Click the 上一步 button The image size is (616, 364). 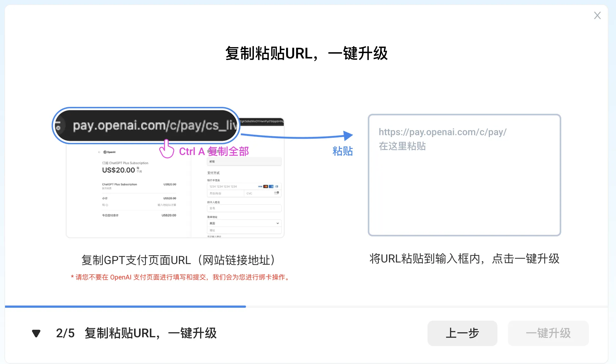coord(462,333)
